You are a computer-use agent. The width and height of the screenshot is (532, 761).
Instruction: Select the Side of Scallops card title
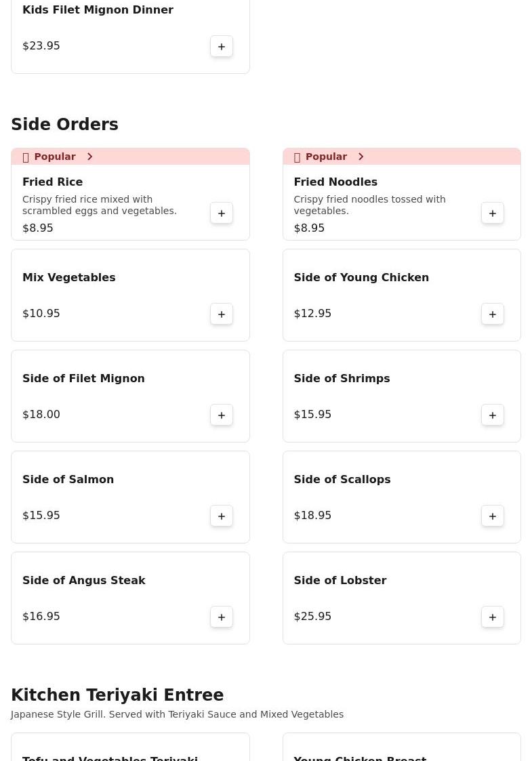click(342, 479)
